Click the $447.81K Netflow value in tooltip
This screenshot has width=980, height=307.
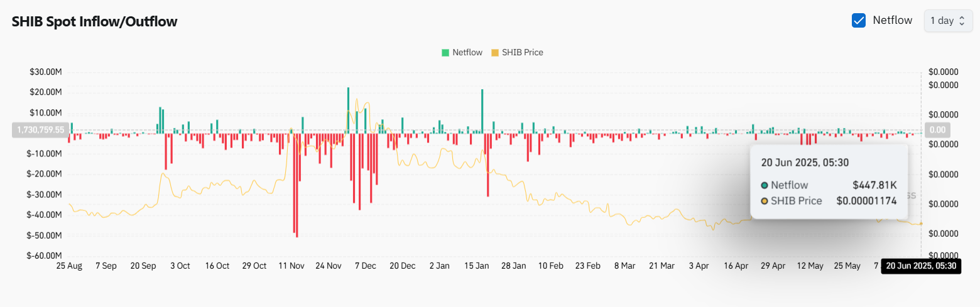point(874,185)
